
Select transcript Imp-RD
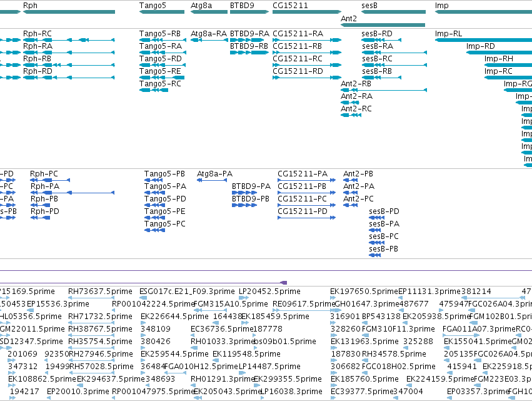[x=499, y=53]
